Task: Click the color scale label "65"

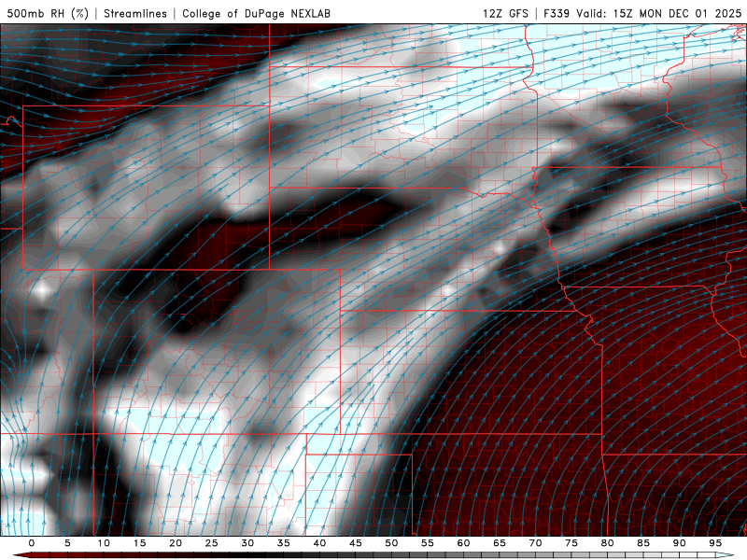Action: (500, 543)
